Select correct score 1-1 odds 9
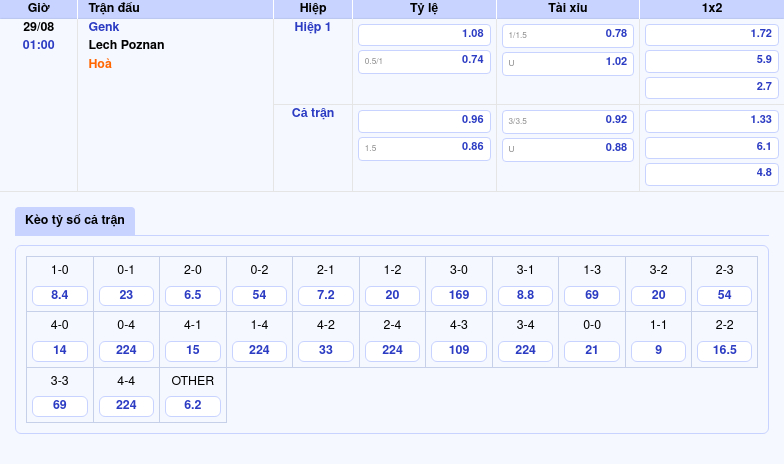Viewport: 784px width, 464px height. pos(658,351)
